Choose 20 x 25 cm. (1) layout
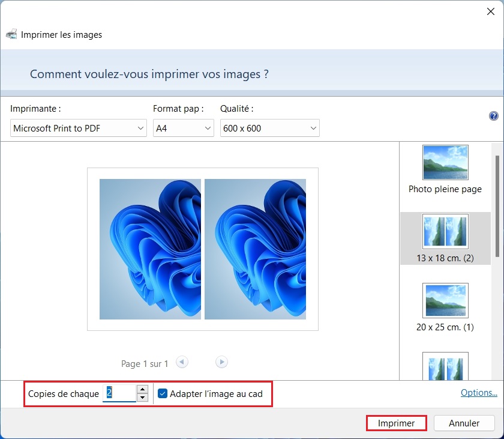This screenshot has height=439, width=504. (445, 307)
